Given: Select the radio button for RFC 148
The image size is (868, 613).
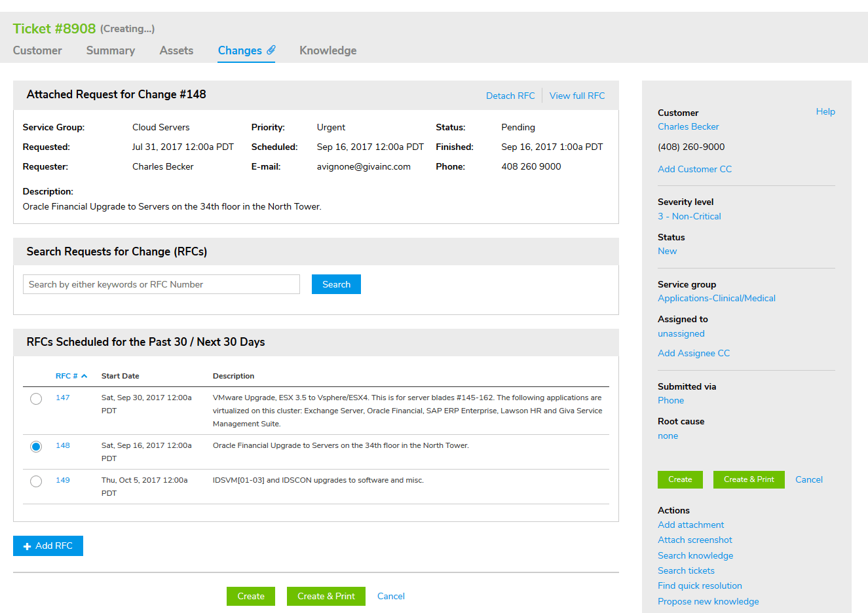Looking at the screenshot, I should 36,447.
